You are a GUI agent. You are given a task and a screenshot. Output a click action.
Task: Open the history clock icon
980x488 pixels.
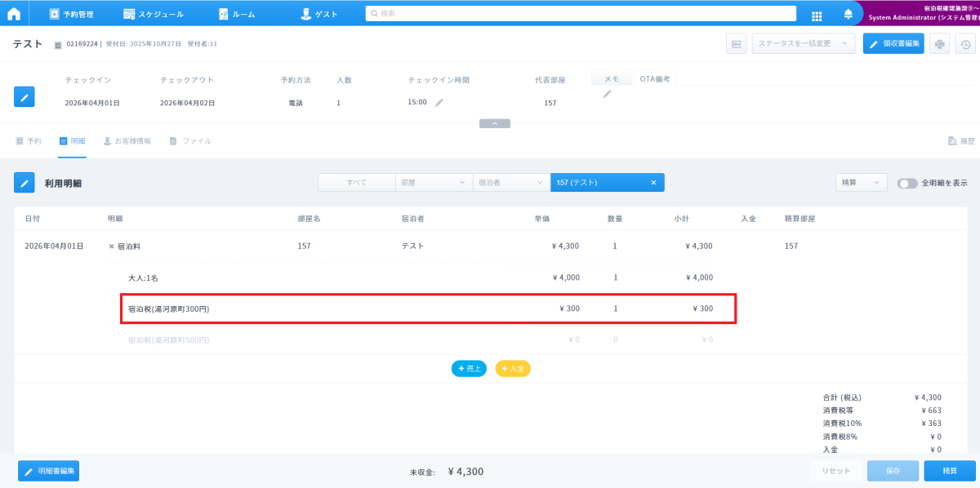coord(963,44)
